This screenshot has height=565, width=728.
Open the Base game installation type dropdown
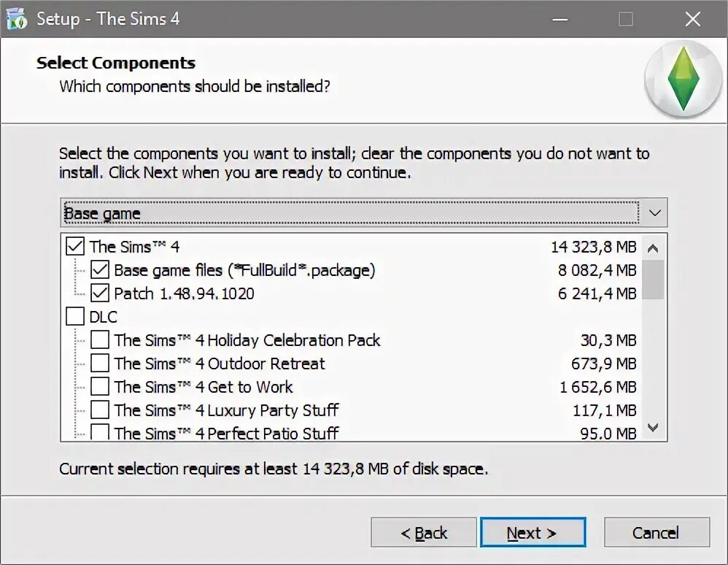(x=363, y=213)
